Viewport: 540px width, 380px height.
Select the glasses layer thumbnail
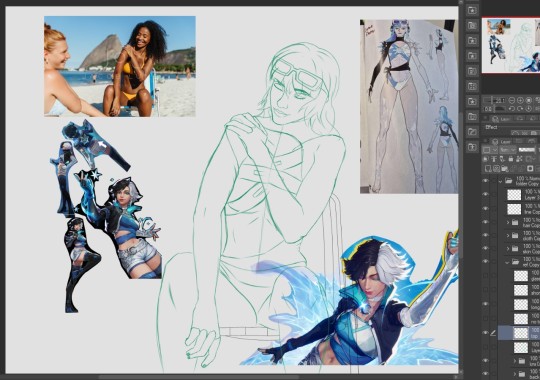(x=521, y=276)
